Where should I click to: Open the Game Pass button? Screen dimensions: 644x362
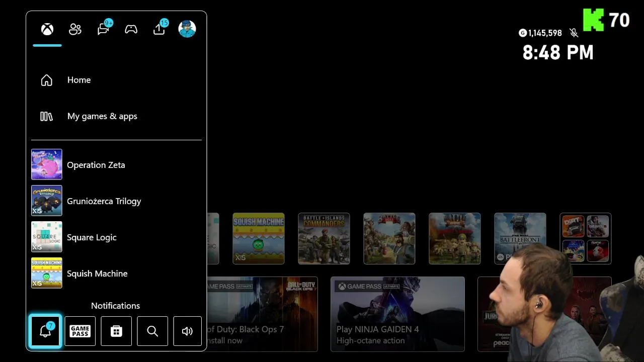80,331
